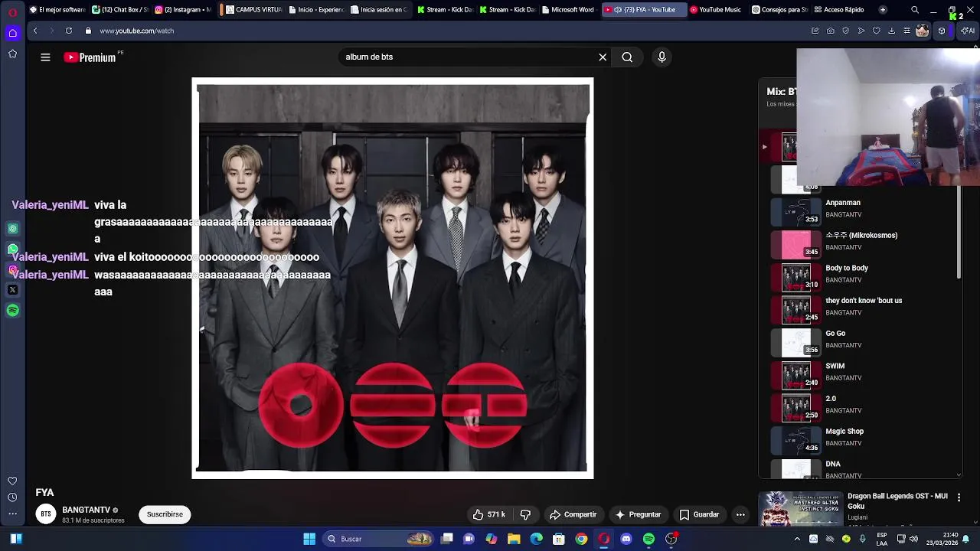Start voice search with microphone
Screen dimensions: 980x551
coord(661,57)
